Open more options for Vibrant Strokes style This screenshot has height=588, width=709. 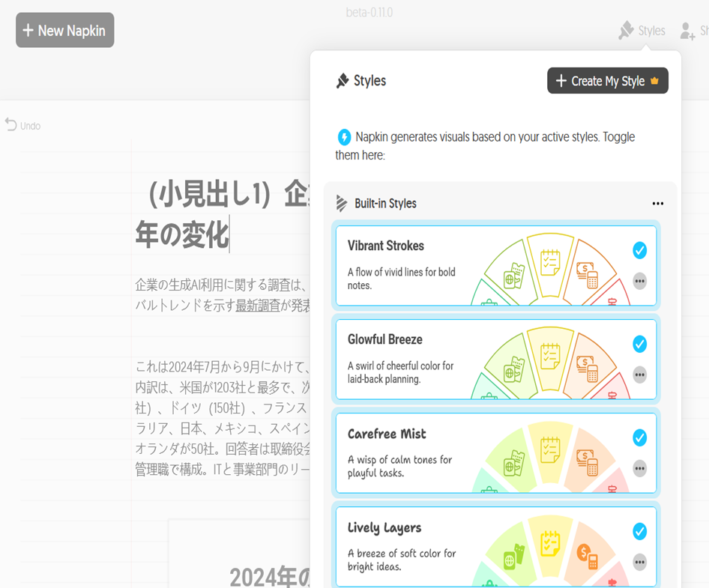click(x=639, y=281)
